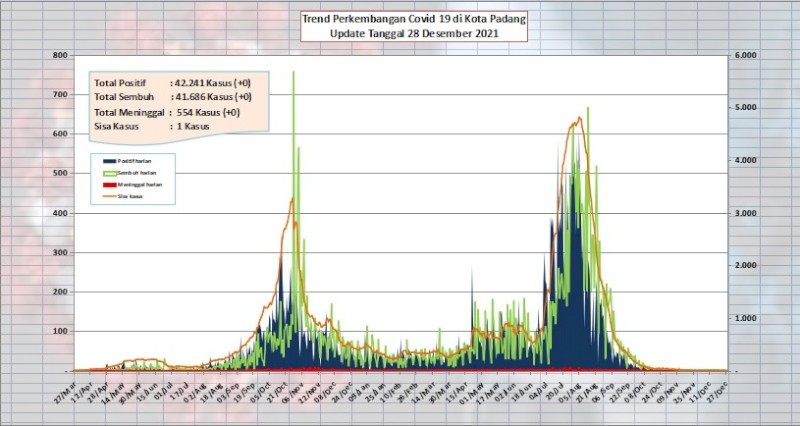Click the left axis value '400'
This screenshot has width=800, height=426.
pyautogui.click(x=59, y=213)
